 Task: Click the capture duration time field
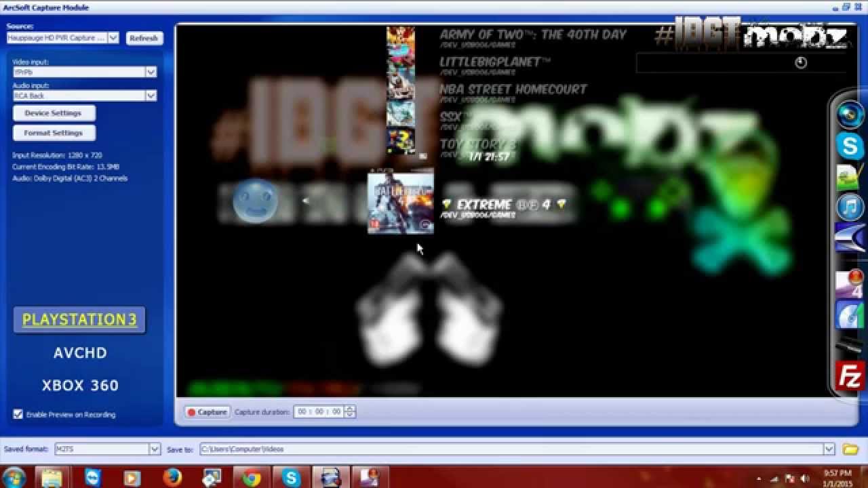[319, 411]
